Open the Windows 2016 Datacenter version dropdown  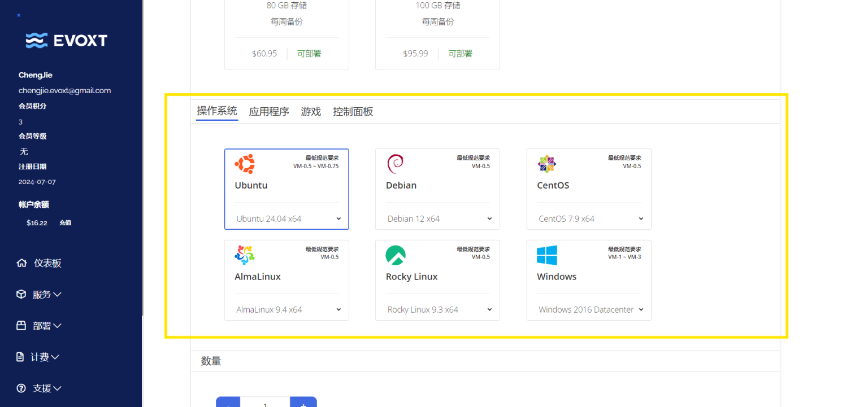[x=589, y=309]
